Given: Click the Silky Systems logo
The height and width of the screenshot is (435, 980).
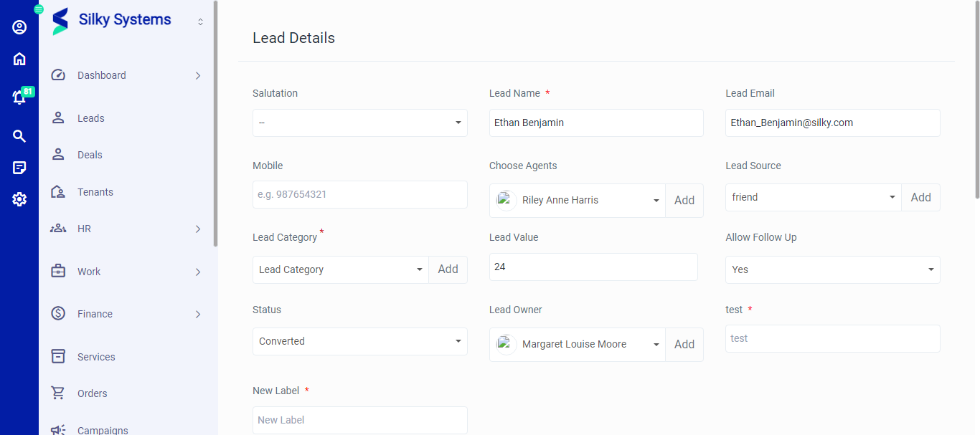Looking at the screenshot, I should 61,21.
